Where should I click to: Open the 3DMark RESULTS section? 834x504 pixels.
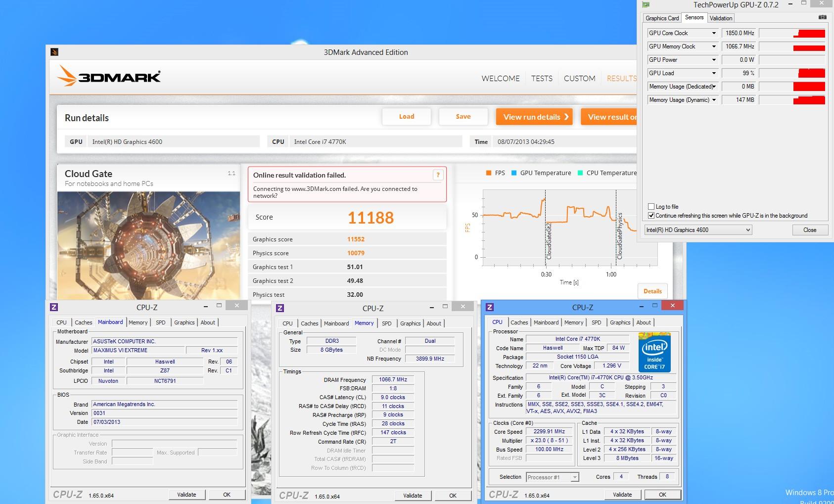click(621, 79)
